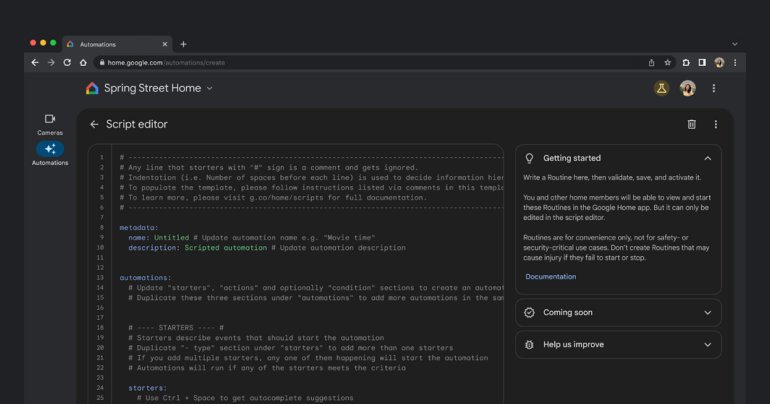Open the user account avatar
This screenshot has height=404, width=770.
[x=687, y=88]
